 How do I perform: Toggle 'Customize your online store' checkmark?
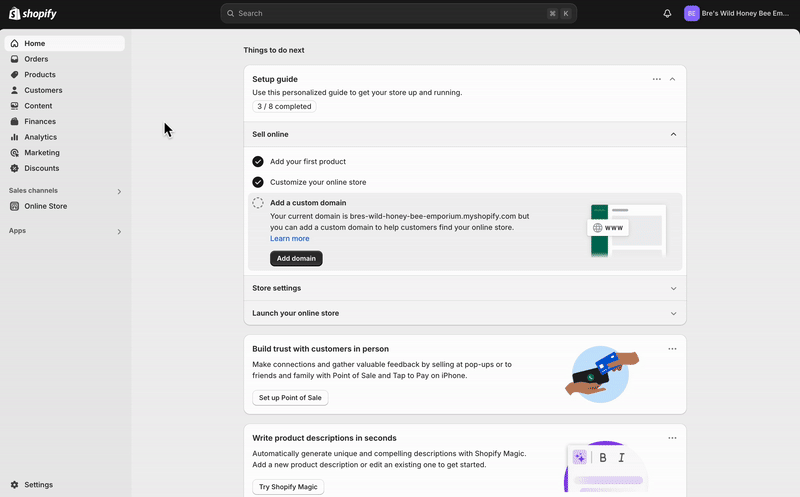click(258, 182)
